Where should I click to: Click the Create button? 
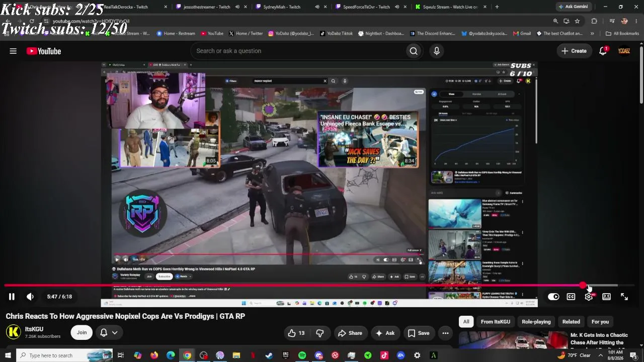(x=574, y=51)
